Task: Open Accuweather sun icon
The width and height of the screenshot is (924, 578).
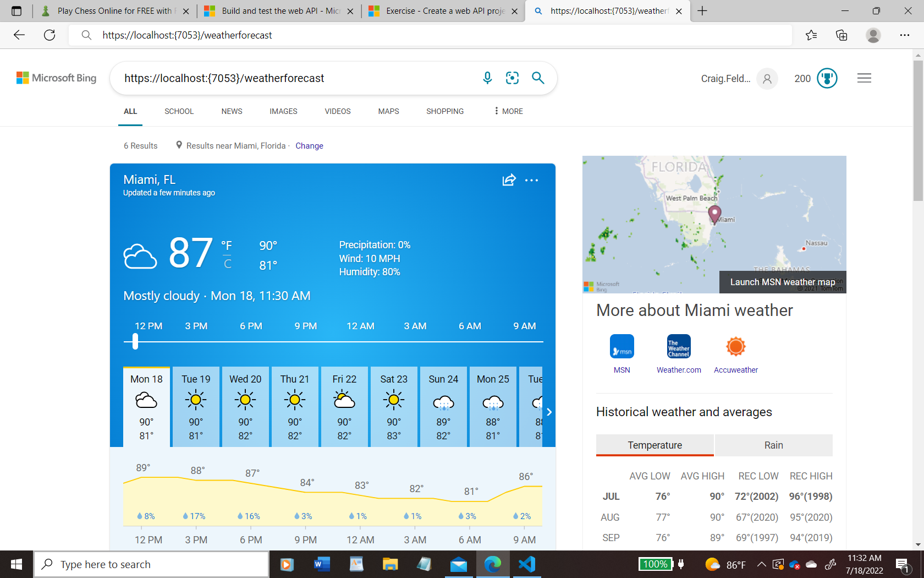Action: point(736,347)
